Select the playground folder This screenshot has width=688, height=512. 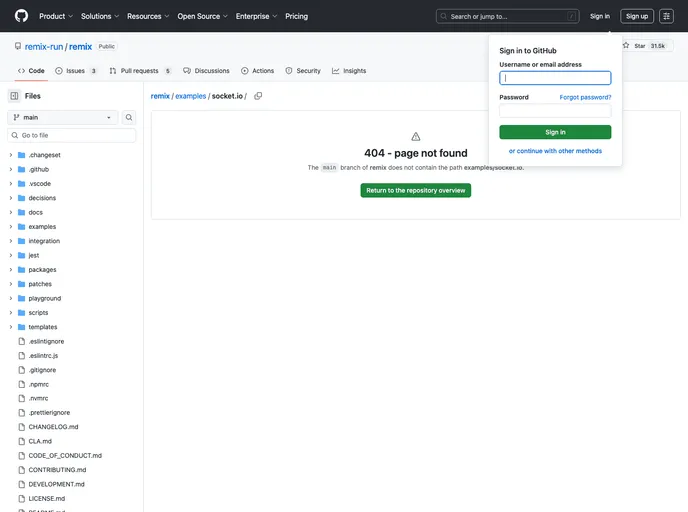pos(45,298)
